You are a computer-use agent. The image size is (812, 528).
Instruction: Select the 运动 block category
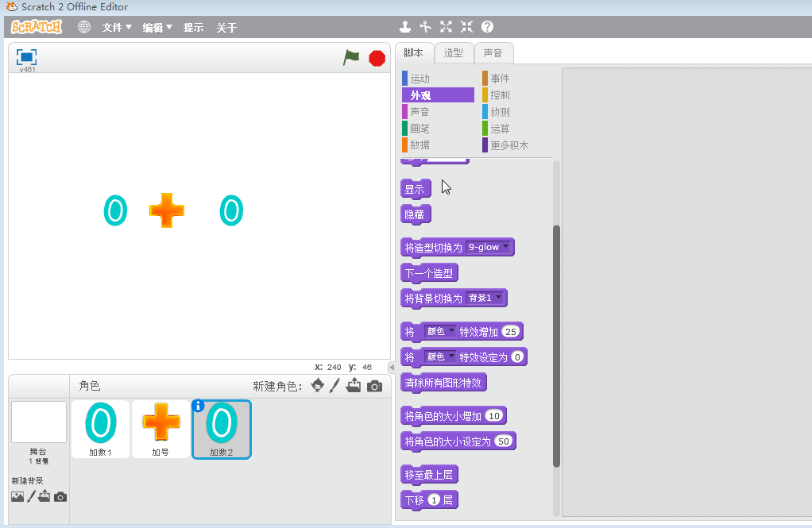pos(420,79)
